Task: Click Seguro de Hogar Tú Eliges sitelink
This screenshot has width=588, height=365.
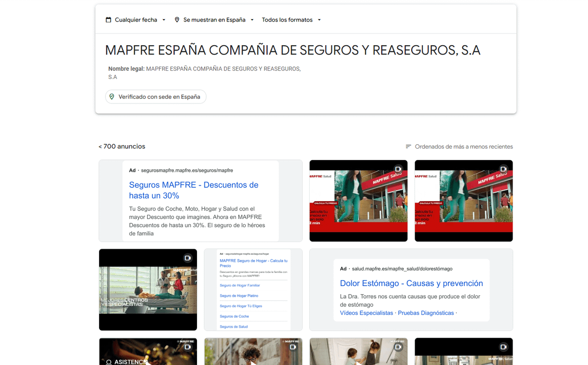Action: pyautogui.click(x=241, y=306)
